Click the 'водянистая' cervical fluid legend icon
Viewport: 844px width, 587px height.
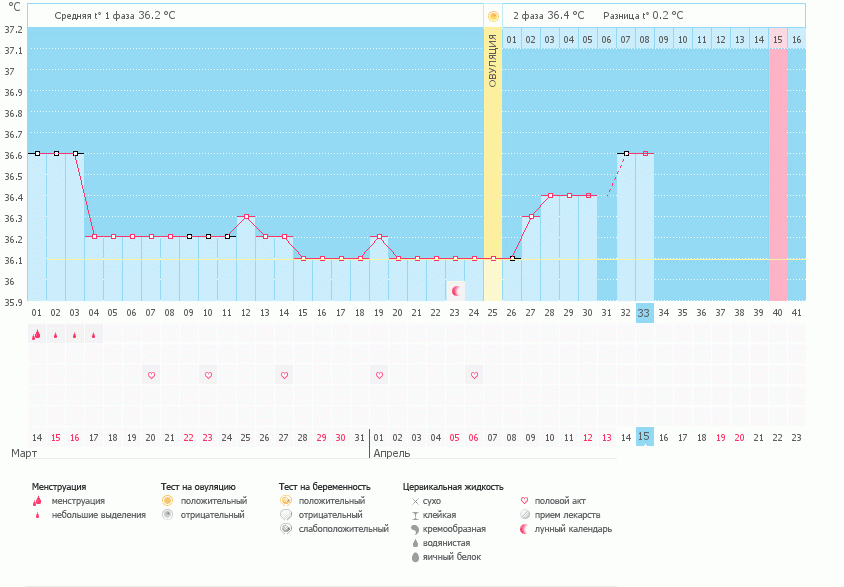(x=415, y=543)
